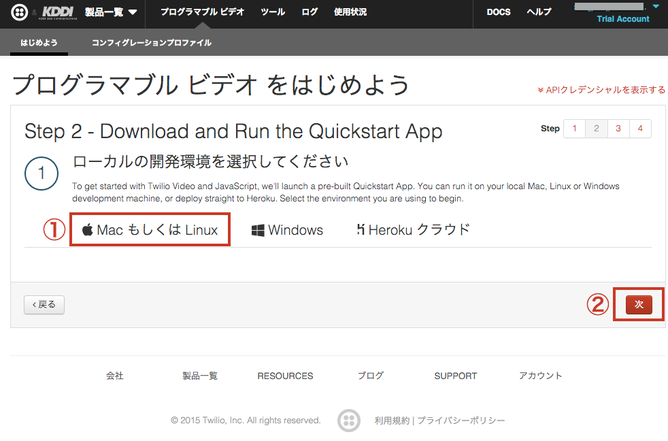Open the 製品一覧 dropdown menu
This screenshot has height=441, width=668.
[111, 12]
